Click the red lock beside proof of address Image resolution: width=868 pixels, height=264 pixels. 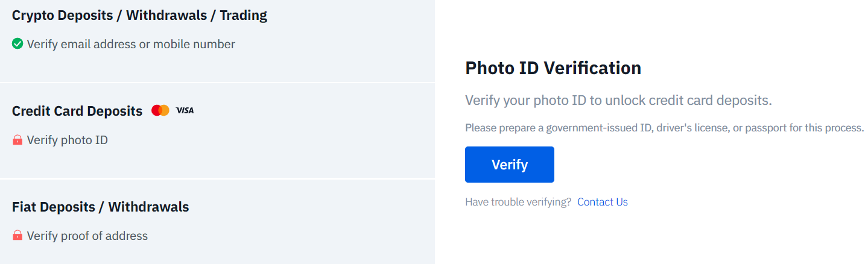point(17,235)
